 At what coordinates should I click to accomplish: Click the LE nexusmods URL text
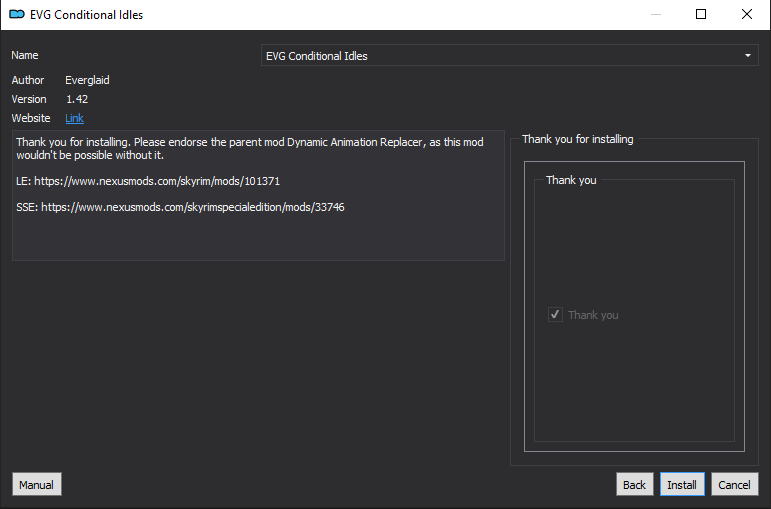[x=157, y=181]
